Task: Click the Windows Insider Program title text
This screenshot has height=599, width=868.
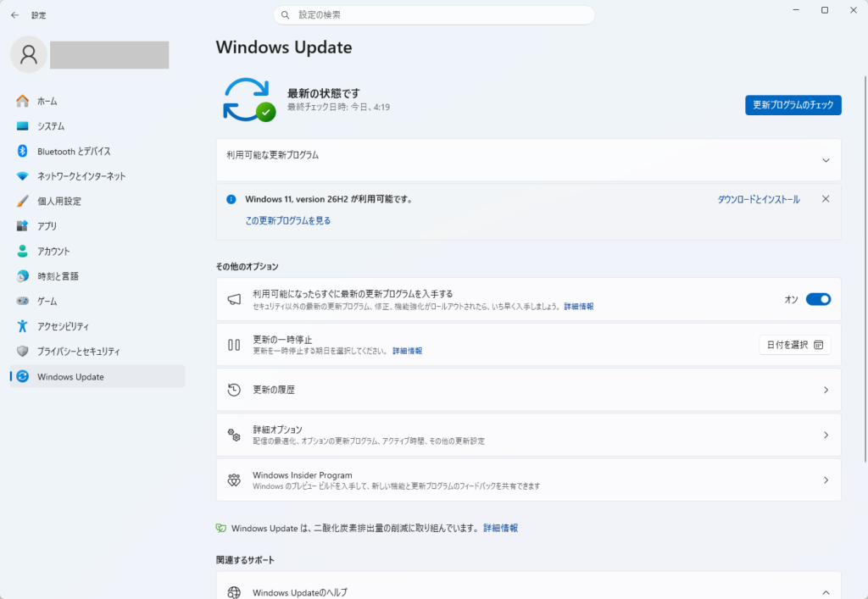Action: tap(303, 475)
